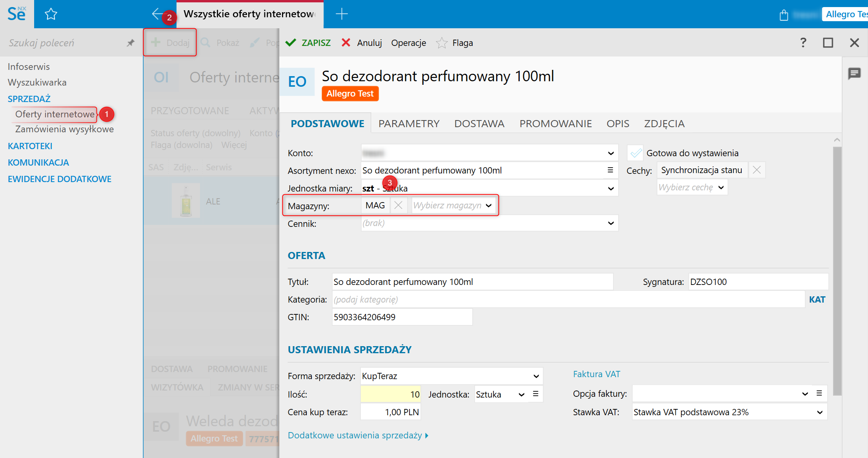Remove the MAG warehouse with X
Screen dimensions: 868x458
point(398,205)
